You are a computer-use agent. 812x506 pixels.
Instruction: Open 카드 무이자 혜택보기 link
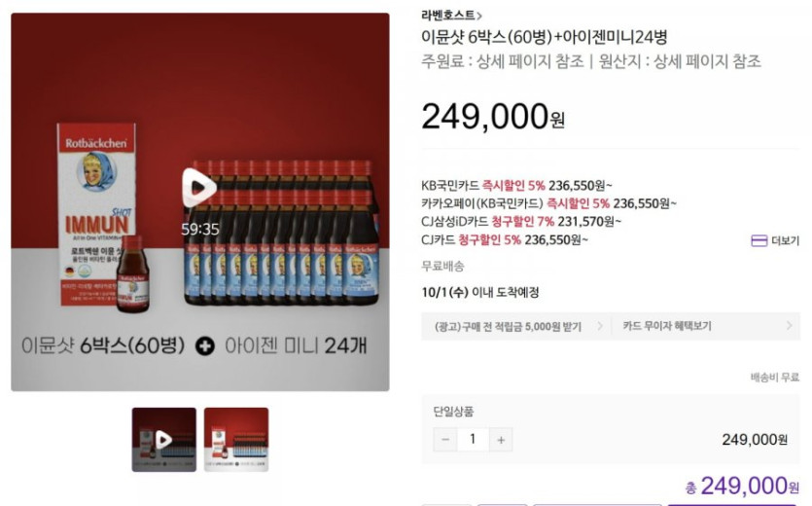tap(667, 326)
